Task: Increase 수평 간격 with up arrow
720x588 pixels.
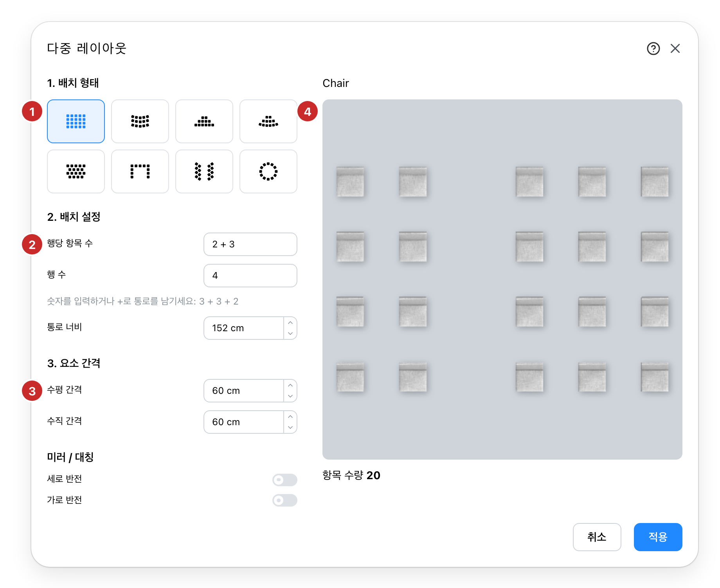Action: (x=290, y=385)
